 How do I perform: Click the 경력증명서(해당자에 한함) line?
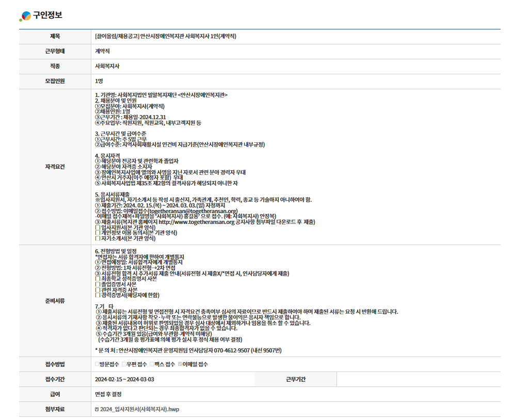[x=127, y=295]
